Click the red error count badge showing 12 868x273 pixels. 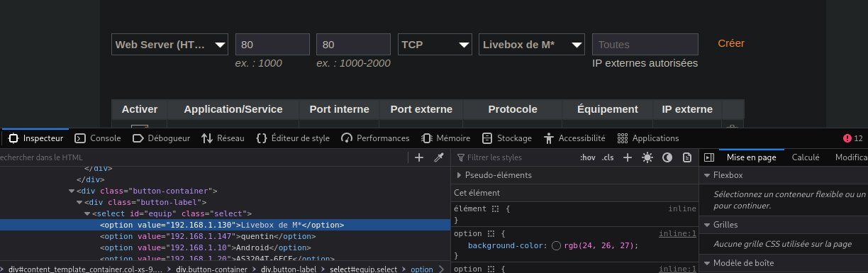coord(853,138)
